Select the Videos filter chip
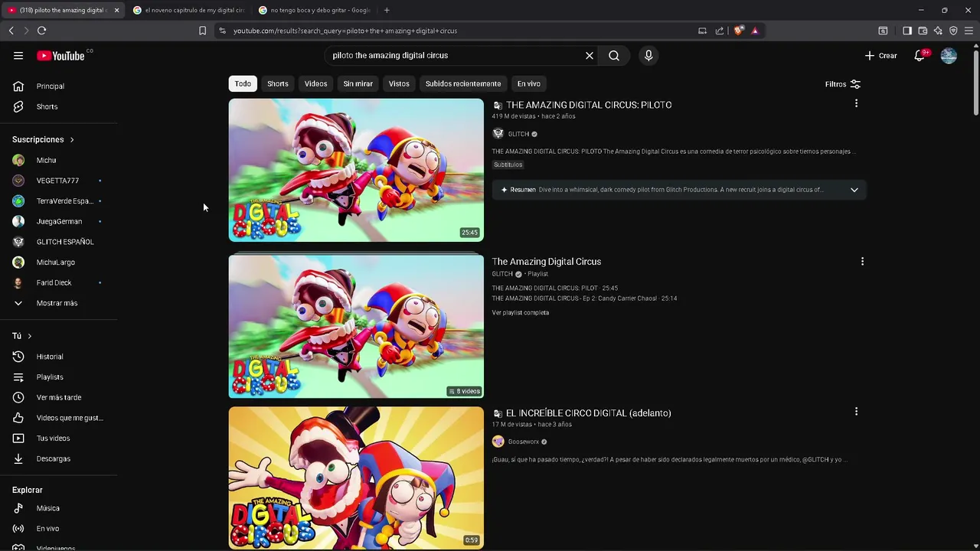 pyautogui.click(x=315, y=83)
